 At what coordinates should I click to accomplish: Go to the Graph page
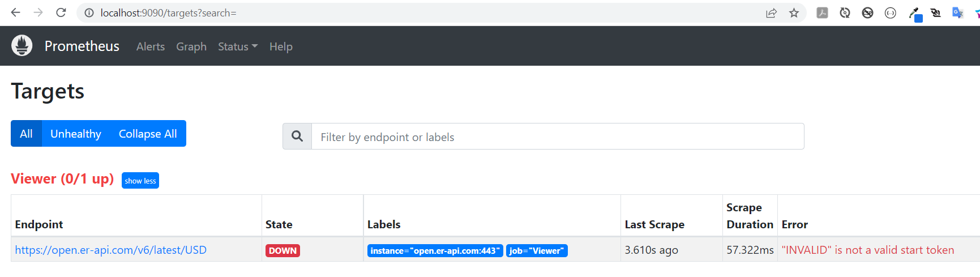191,46
